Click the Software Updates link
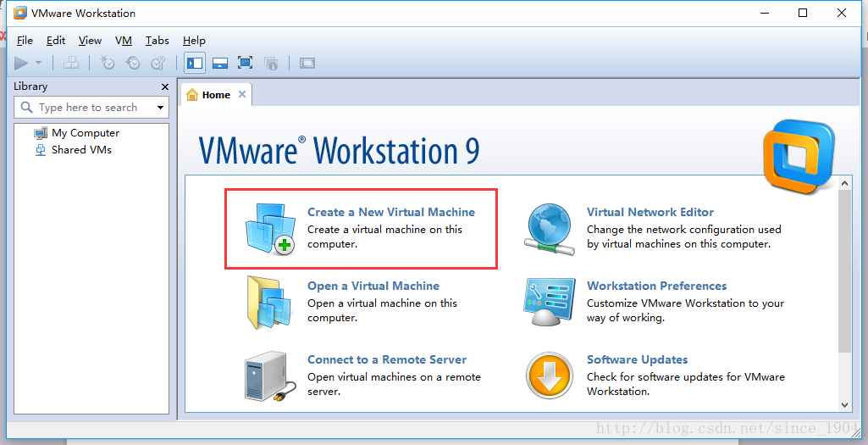This screenshot has height=445, width=868. tap(637, 359)
